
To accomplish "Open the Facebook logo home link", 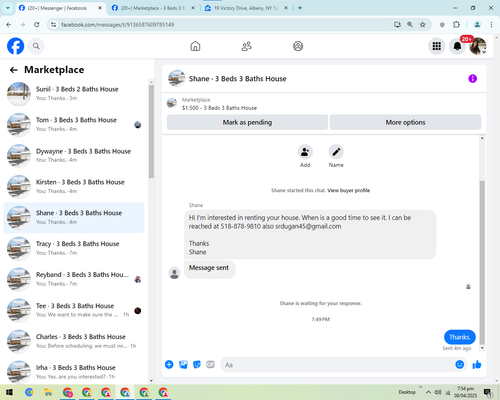I will (16, 46).
